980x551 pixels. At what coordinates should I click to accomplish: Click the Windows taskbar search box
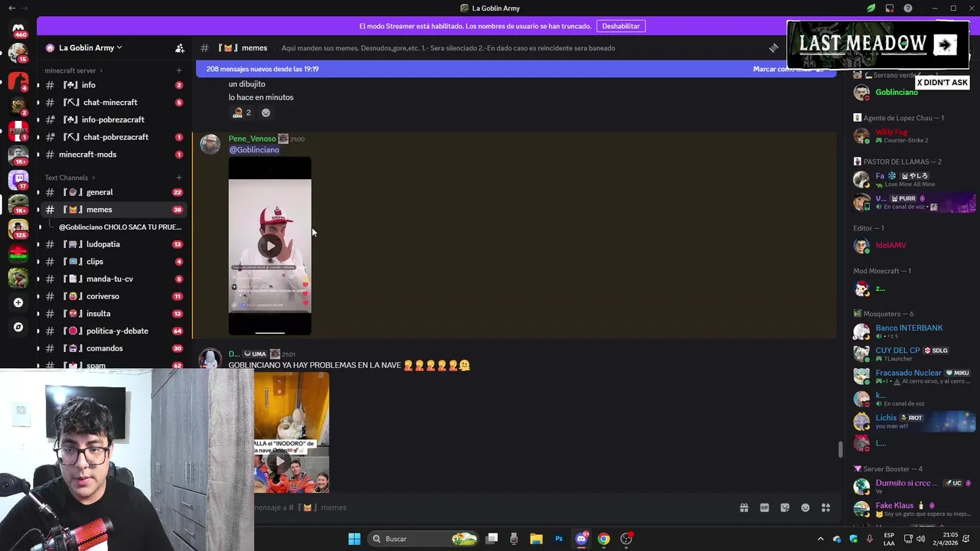tap(422, 539)
